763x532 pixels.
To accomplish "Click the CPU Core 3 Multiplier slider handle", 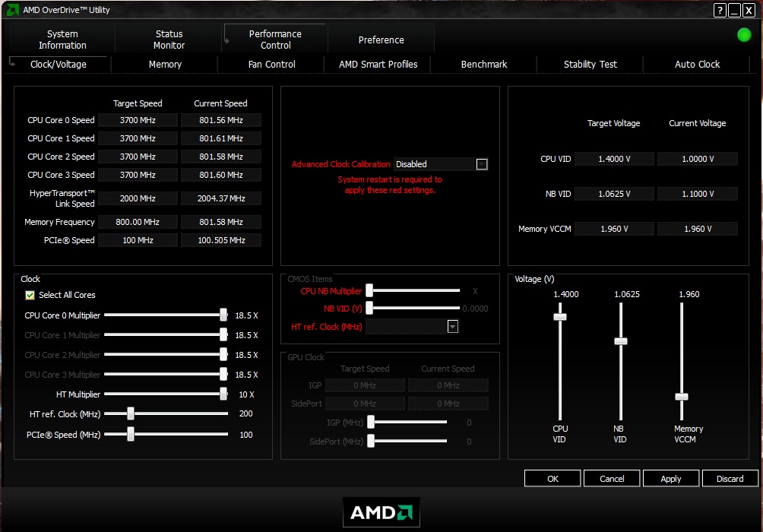I will pos(223,374).
